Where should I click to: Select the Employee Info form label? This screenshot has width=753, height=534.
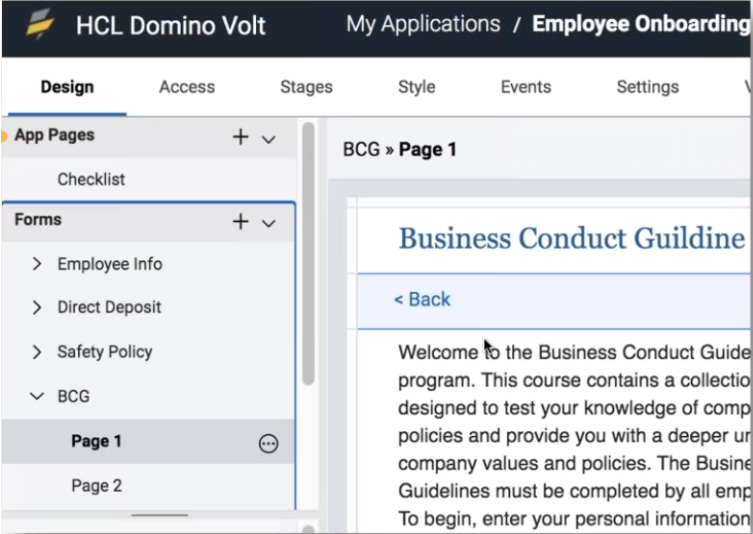click(110, 264)
